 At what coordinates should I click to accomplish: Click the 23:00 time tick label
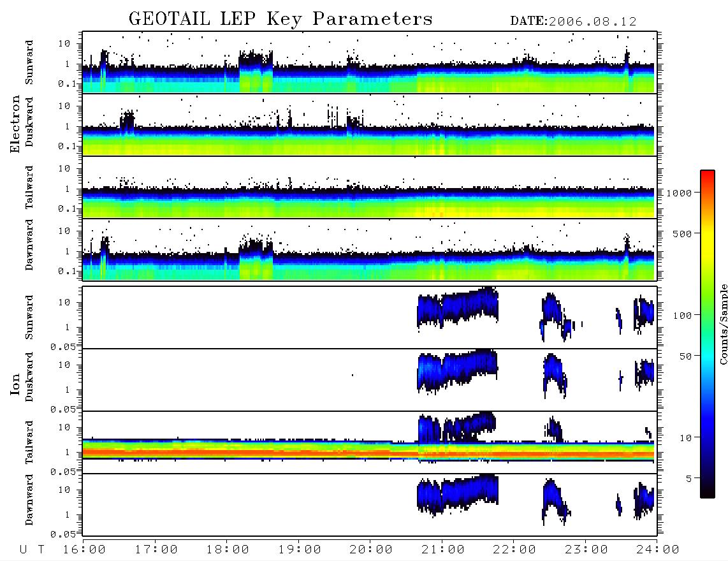click(x=586, y=550)
